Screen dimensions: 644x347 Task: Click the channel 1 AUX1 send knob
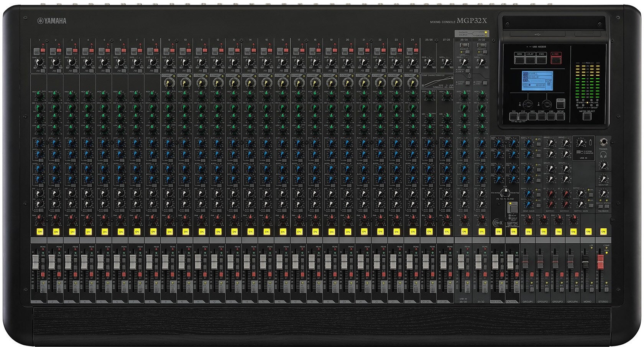[x=39, y=143]
